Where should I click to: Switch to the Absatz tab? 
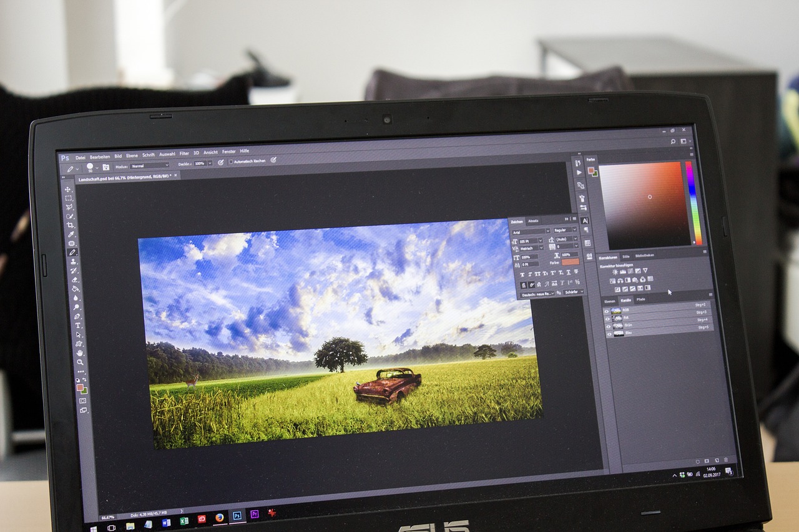533,221
